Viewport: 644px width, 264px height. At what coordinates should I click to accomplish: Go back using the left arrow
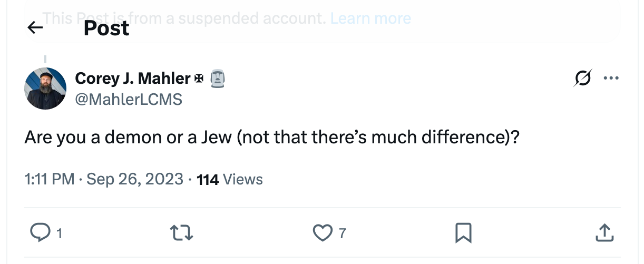click(x=35, y=27)
